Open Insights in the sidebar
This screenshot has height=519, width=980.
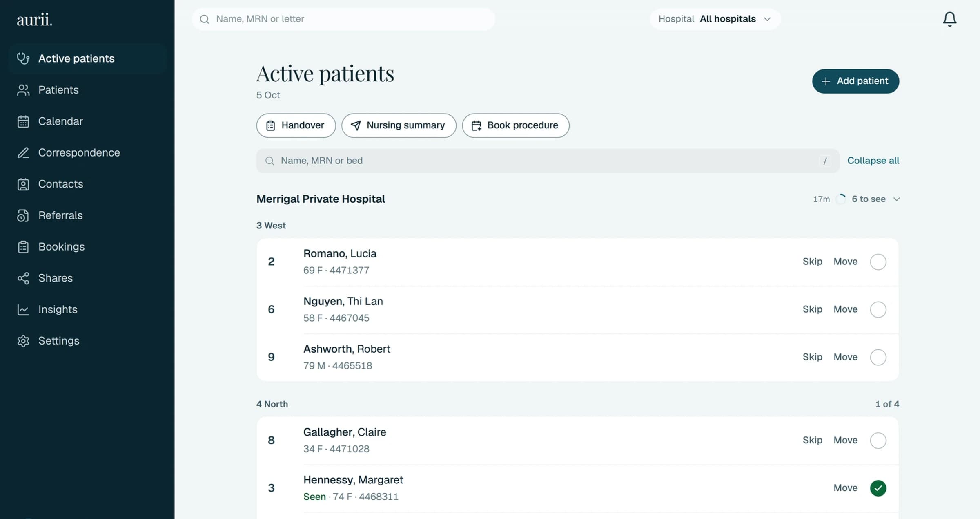coord(87,309)
